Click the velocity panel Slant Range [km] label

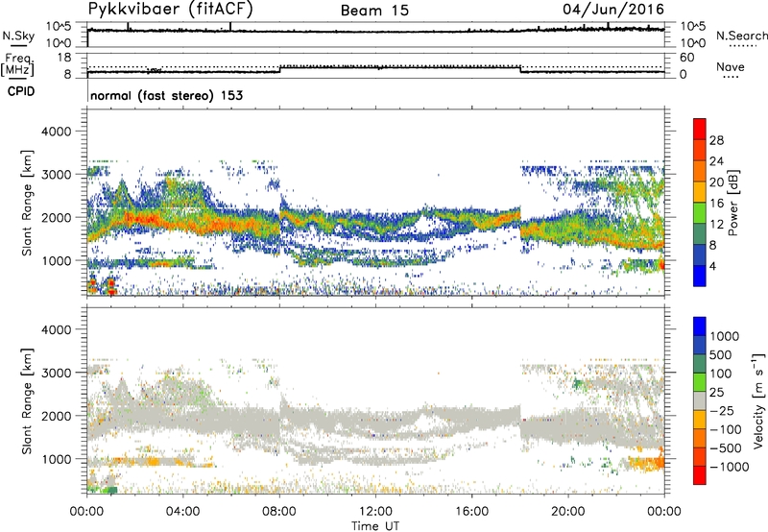click(x=27, y=400)
